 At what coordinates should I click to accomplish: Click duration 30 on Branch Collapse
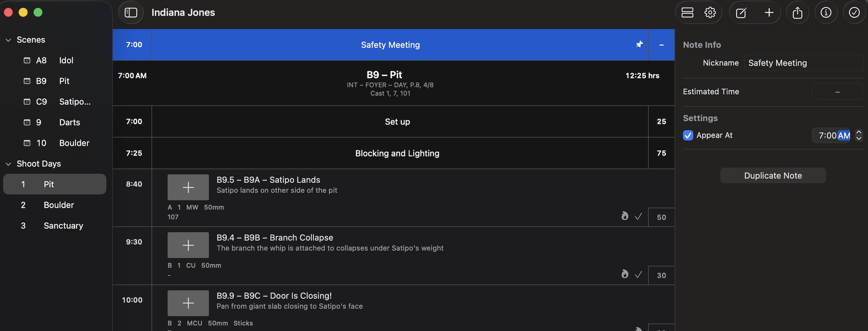click(x=661, y=275)
